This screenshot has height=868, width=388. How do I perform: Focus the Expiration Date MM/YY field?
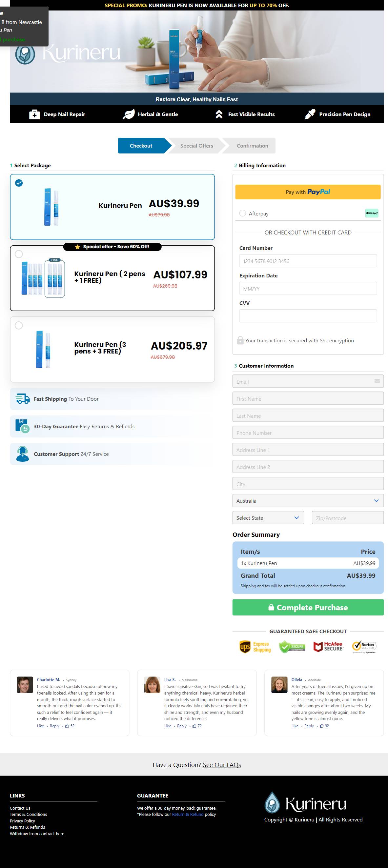[308, 289]
